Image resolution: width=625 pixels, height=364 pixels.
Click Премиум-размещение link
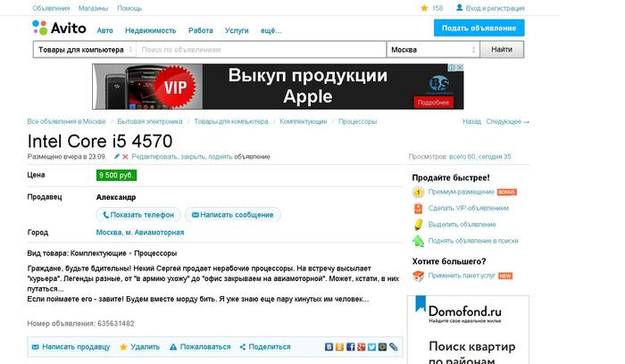462,192
